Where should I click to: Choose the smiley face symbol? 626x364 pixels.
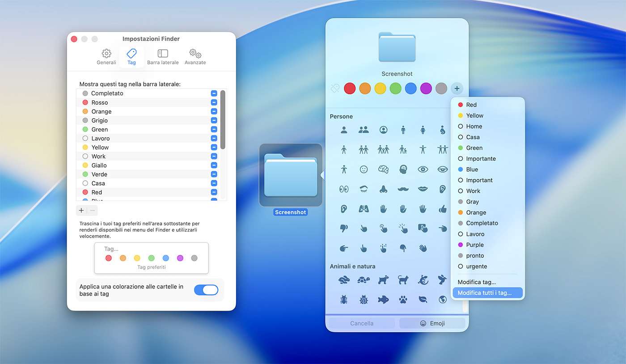tap(364, 169)
